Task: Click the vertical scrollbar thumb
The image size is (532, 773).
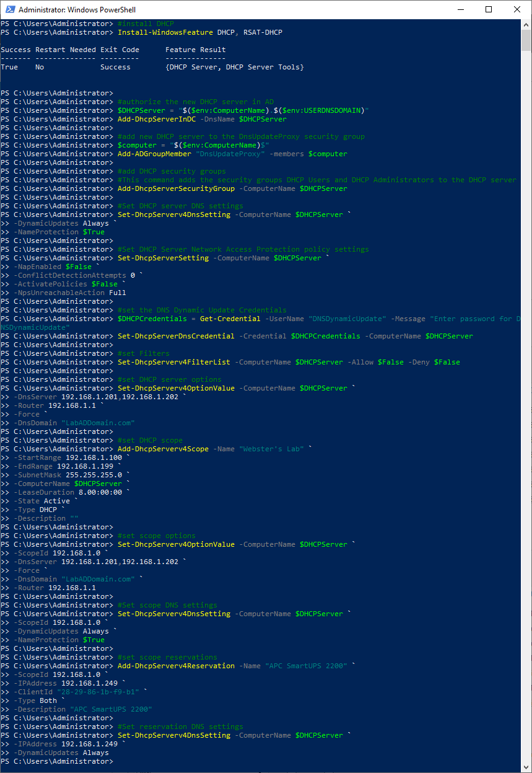Action: click(x=526, y=41)
